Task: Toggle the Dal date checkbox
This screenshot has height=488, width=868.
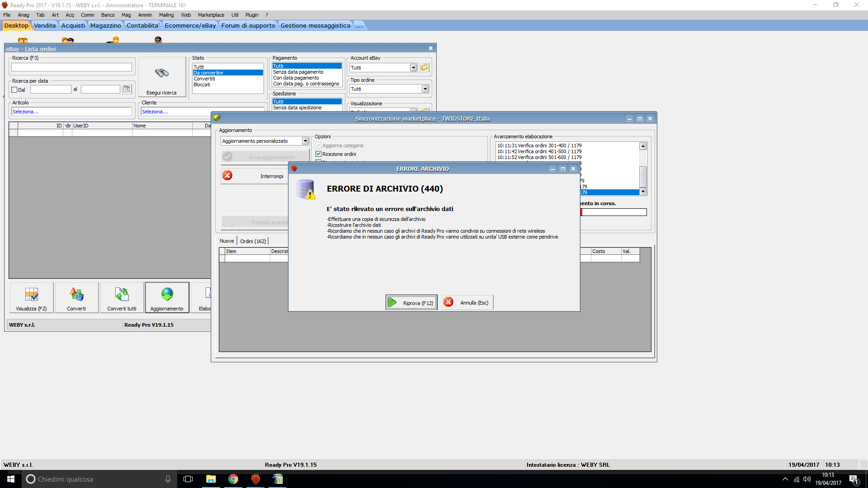Action: pos(14,89)
